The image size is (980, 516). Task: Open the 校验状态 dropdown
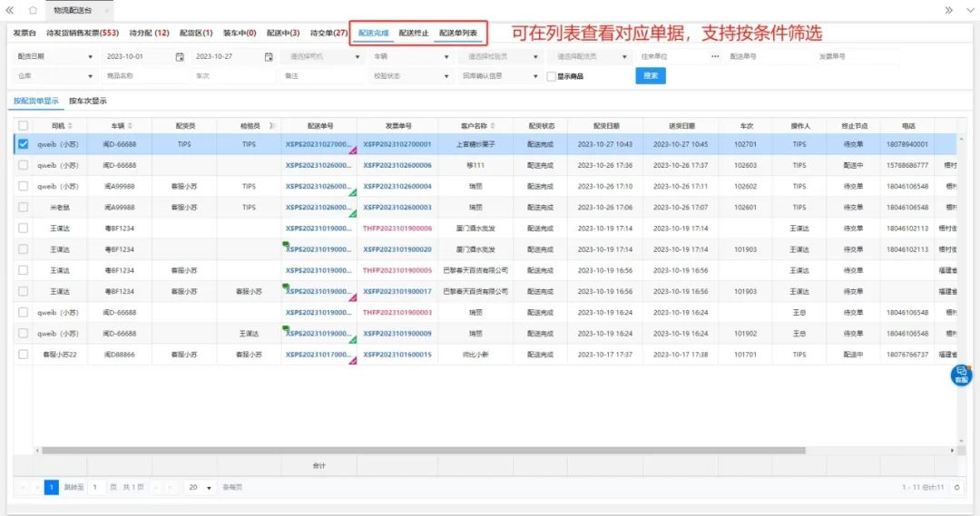[x=446, y=76]
